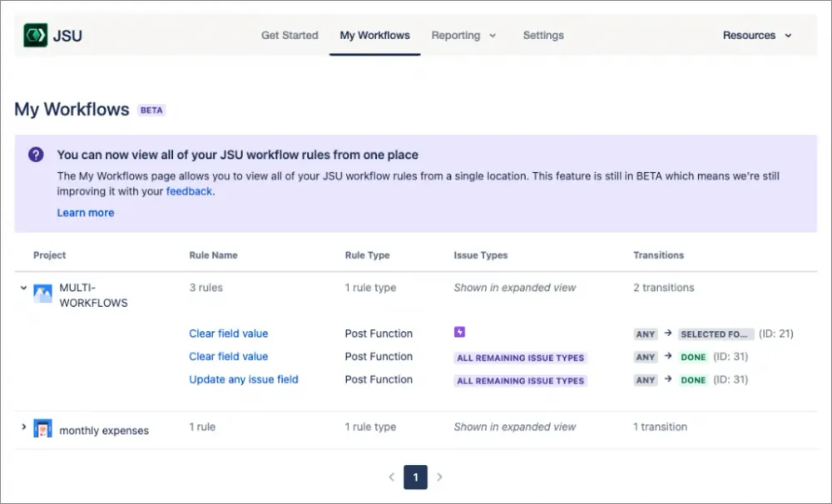Click the Rule Name column header
This screenshot has width=832, height=504.
(213, 255)
